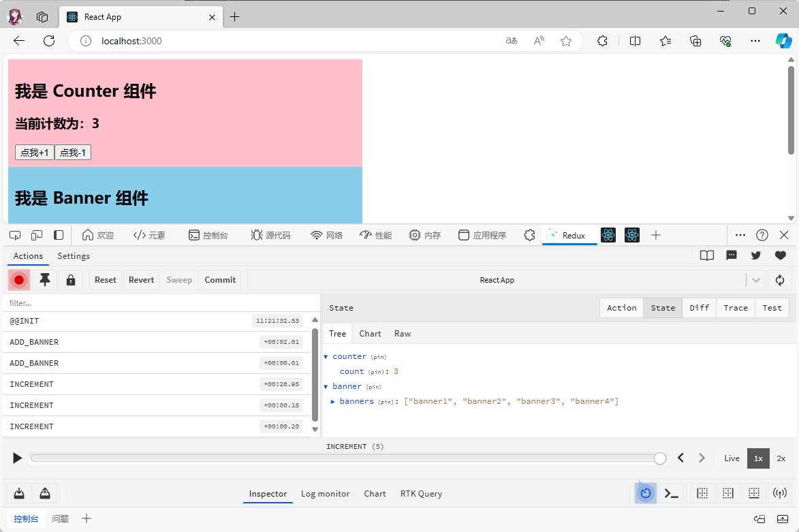Collapse the counter tree node
Viewport: 799px width, 532px height.
coord(326,357)
